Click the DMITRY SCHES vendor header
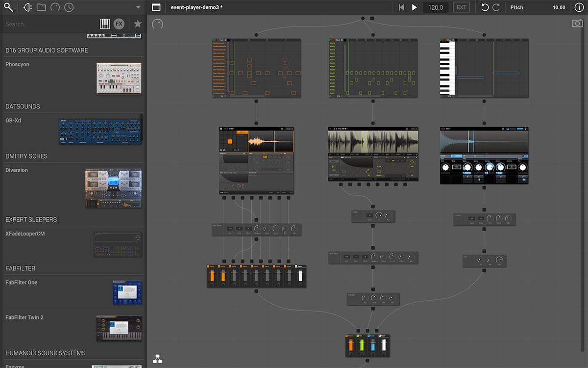The image size is (588, 368). 26,156
